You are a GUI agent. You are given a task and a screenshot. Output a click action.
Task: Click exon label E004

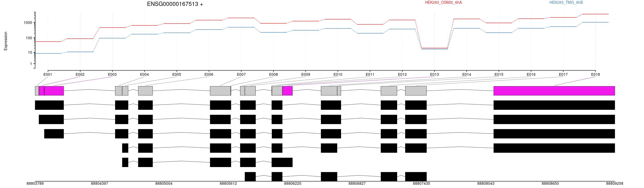[144, 74]
